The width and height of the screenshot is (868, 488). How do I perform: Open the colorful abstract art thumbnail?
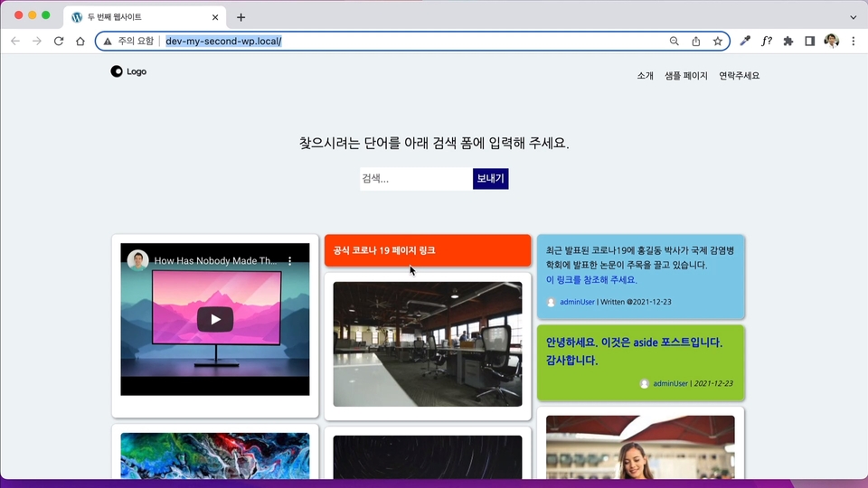click(x=215, y=455)
